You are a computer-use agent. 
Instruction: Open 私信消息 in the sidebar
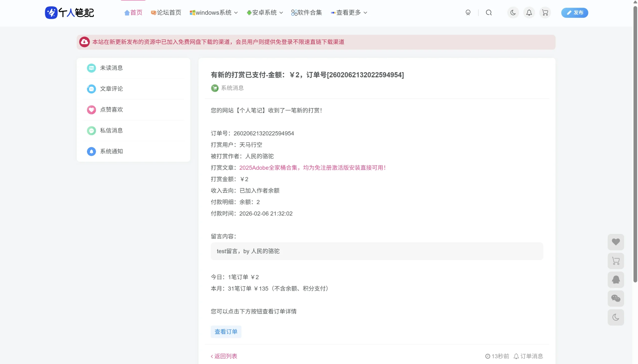coord(111,130)
